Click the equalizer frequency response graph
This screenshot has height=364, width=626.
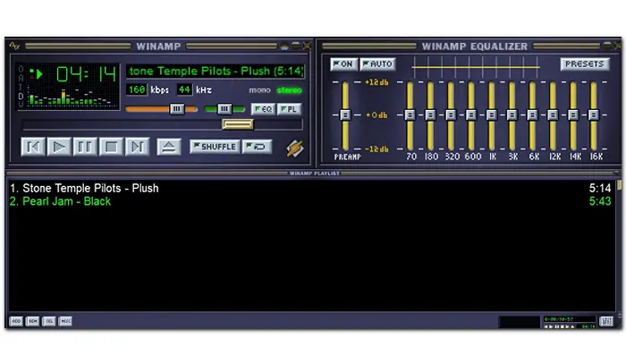click(476, 67)
